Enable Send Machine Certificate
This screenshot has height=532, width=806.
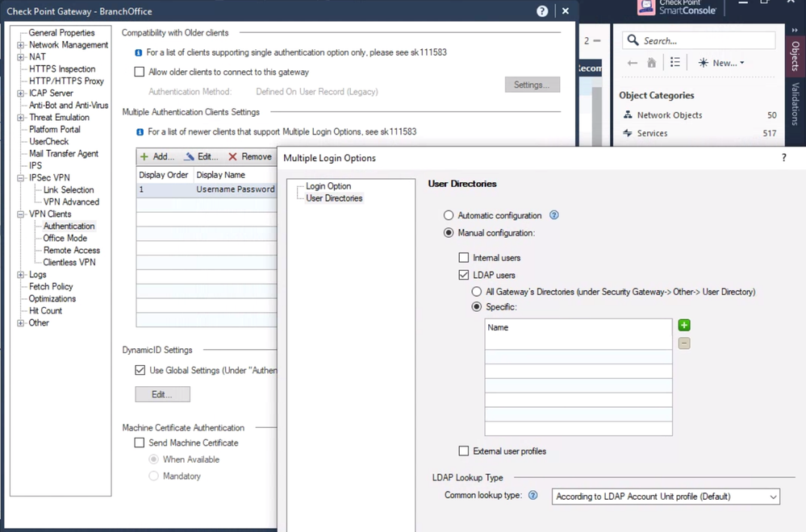(x=140, y=443)
